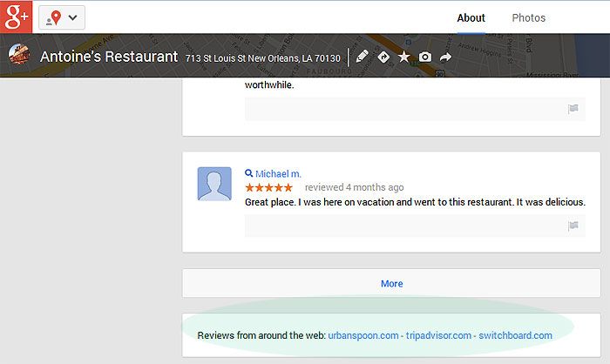Share the page using the arrow icon

point(445,57)
